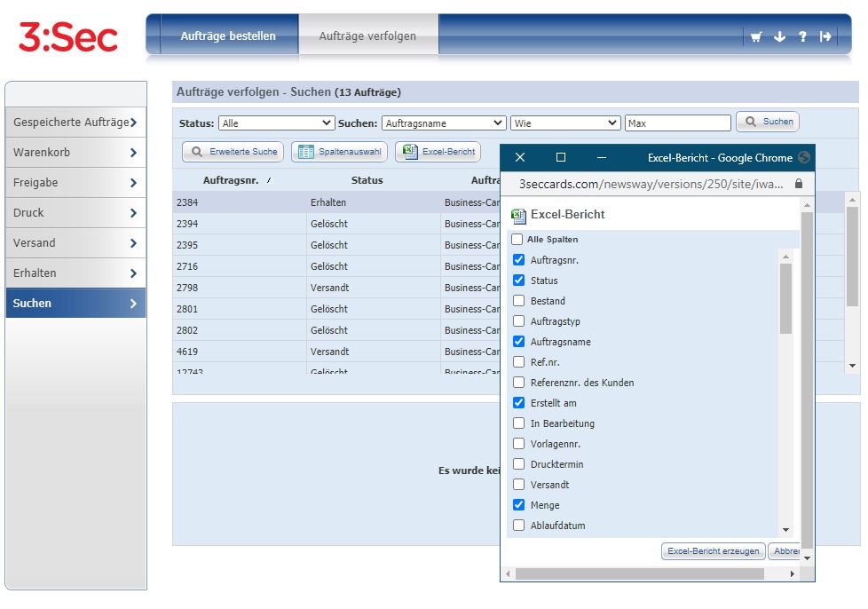
Task: Click the Excel-Bericht erzeugen button
Action: click(713, 551)
